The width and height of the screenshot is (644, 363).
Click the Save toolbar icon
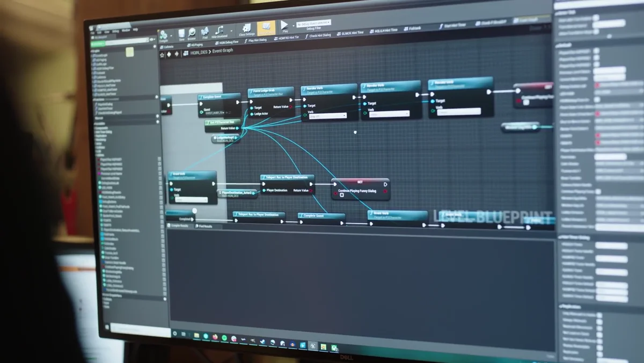(181, 35)
